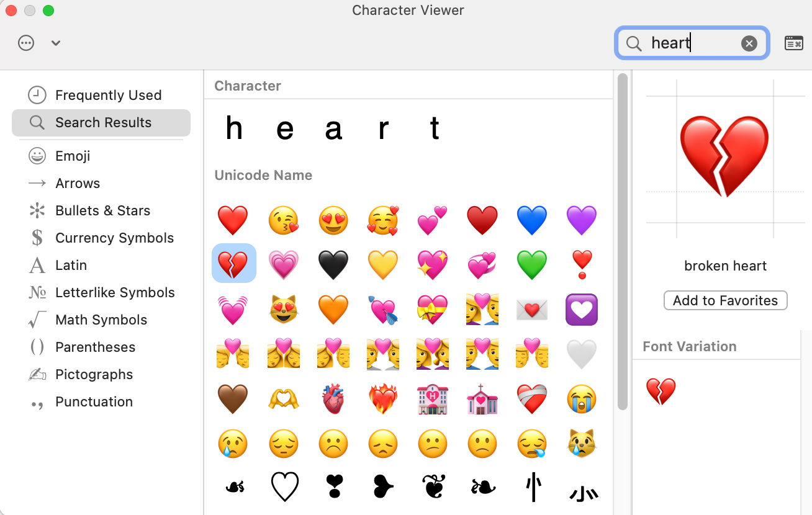Expand the chevron dropdown beside ellipsis
Viewport: 812px width, 515px height.
point(56,43)
